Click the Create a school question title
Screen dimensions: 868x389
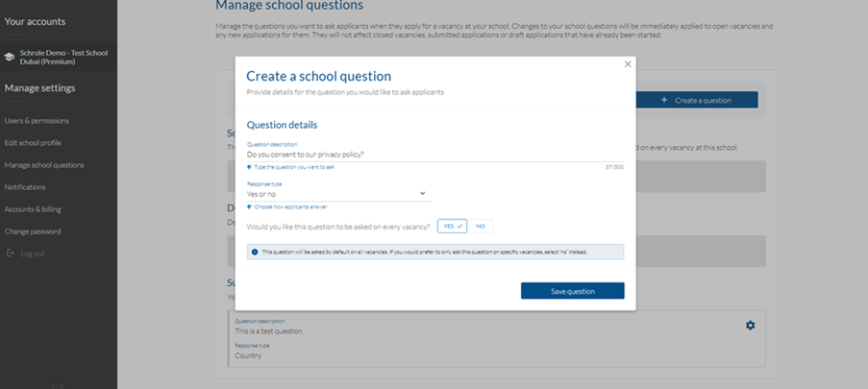318,77
